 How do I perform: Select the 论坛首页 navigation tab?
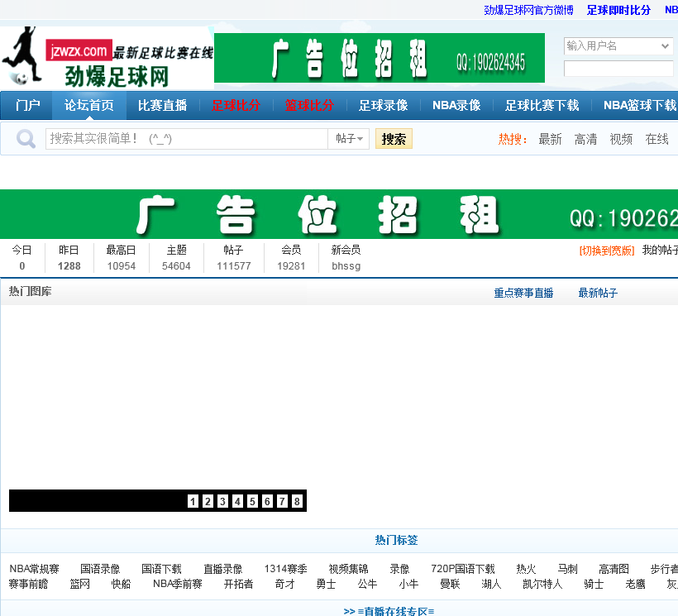point(89,105)
